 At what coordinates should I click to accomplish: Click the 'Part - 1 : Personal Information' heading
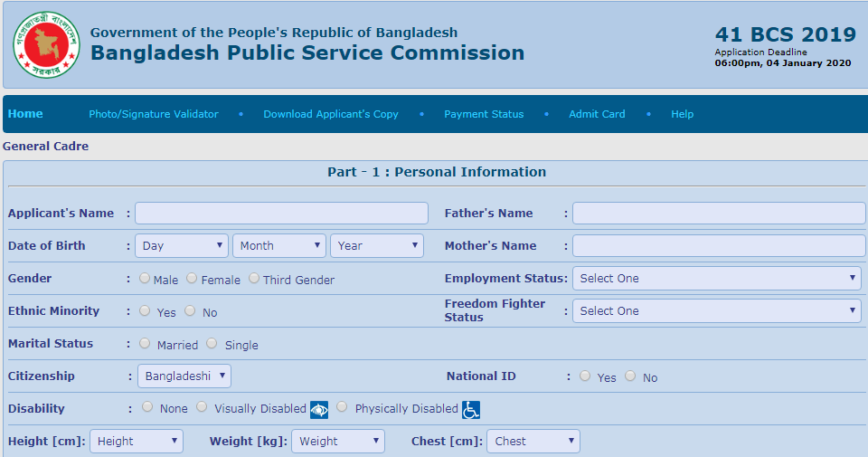437,172
